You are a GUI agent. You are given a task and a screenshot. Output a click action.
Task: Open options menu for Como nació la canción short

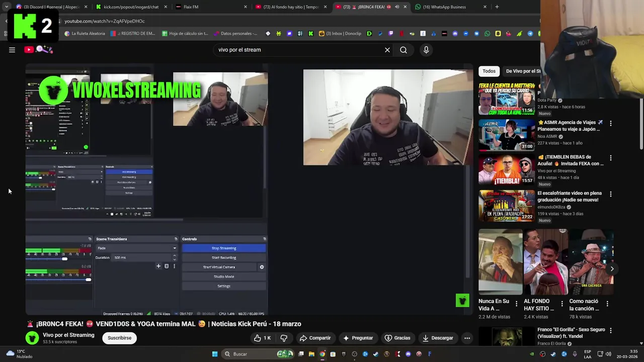click(607, 304)
